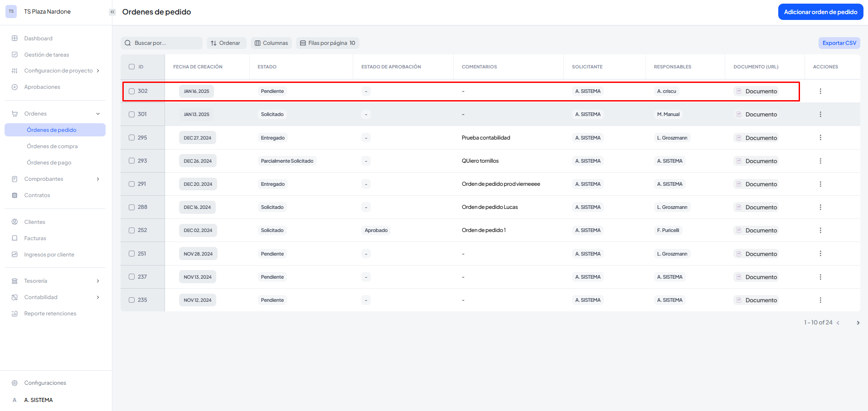Viewport: 868px width, 411px height.
Task: Toggle the select-all checkbox in header
Action: click(x=131, y=67)
